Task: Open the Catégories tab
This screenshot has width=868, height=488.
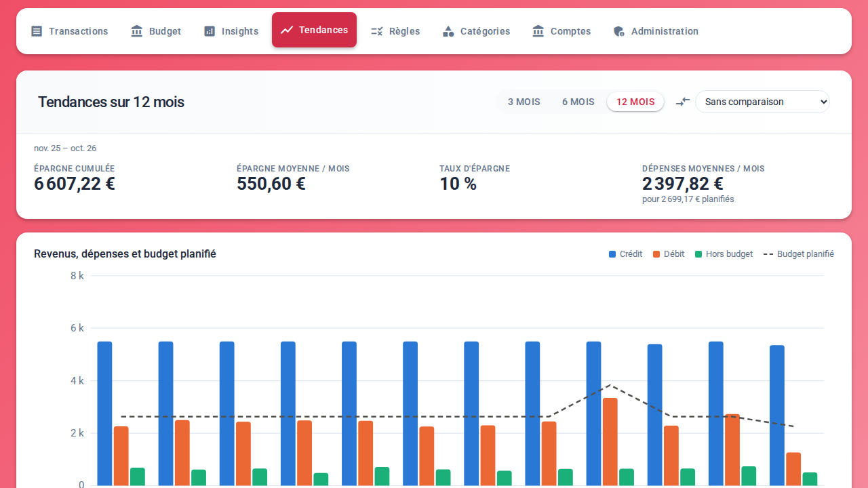Action: pos(476,31)
